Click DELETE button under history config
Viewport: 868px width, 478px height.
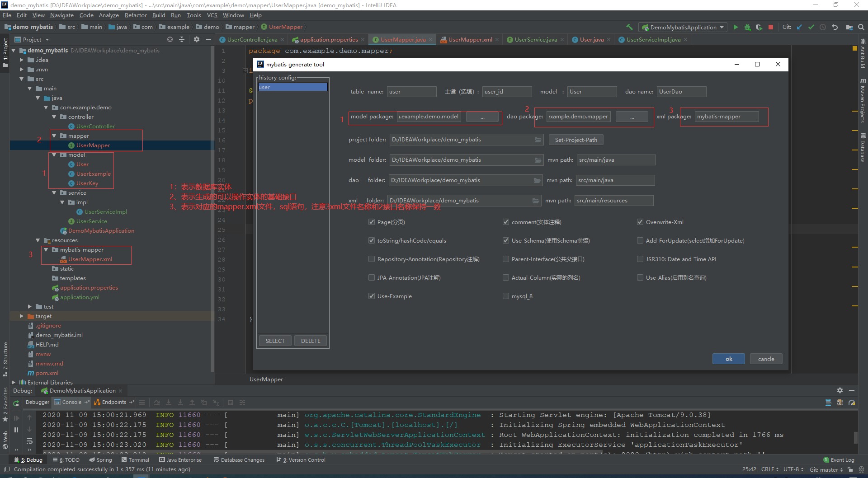[311, 341]
